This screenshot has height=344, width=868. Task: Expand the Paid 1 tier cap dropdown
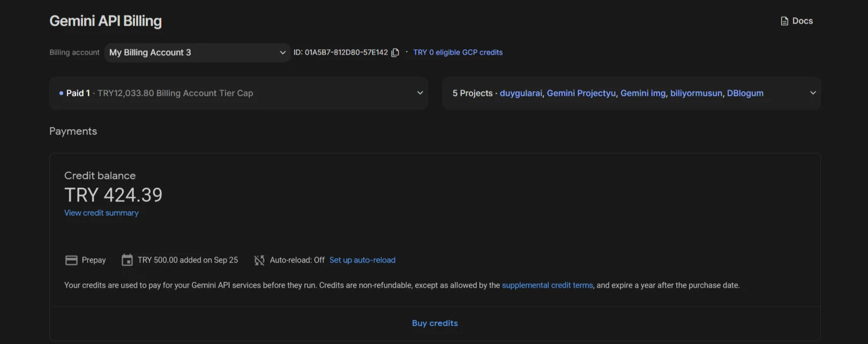238,93
